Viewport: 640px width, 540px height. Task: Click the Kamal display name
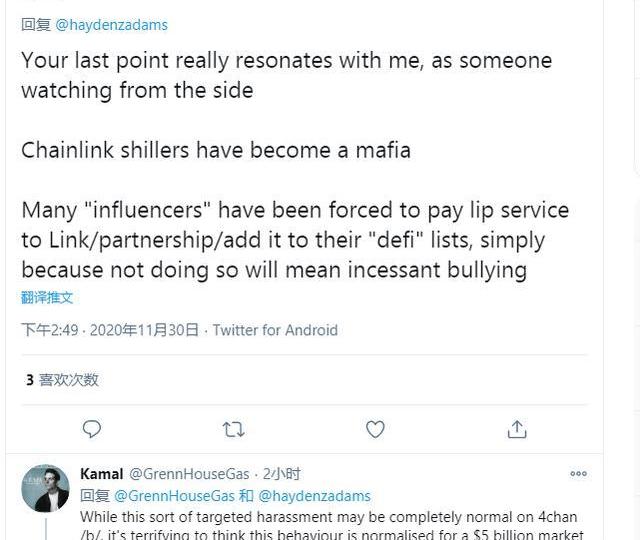click(101, 474)
